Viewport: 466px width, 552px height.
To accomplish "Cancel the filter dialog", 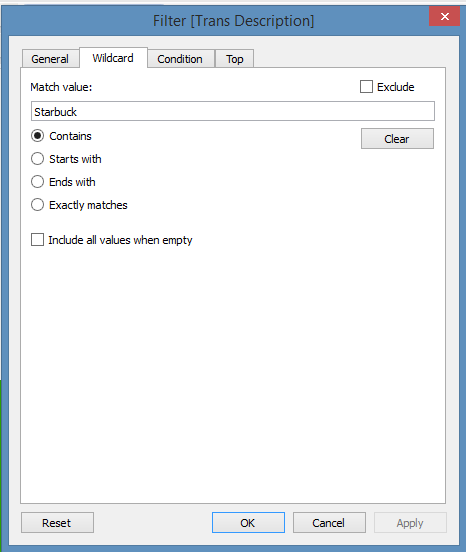I will click(329, 523).
